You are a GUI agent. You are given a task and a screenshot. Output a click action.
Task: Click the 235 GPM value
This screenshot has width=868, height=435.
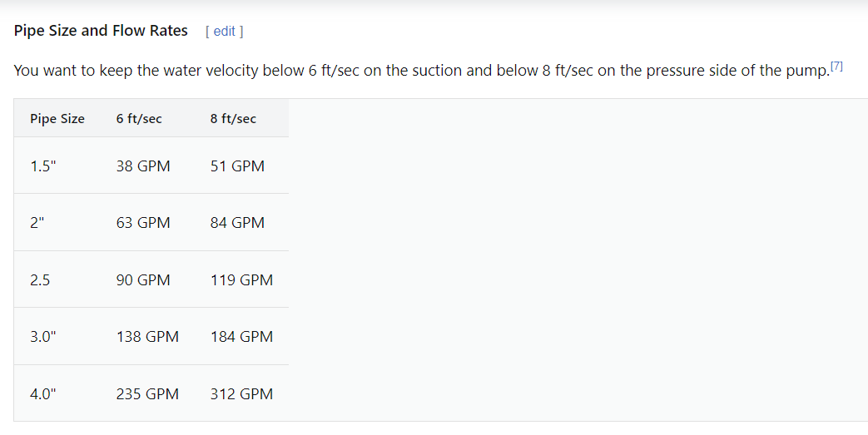coord(147,393)
